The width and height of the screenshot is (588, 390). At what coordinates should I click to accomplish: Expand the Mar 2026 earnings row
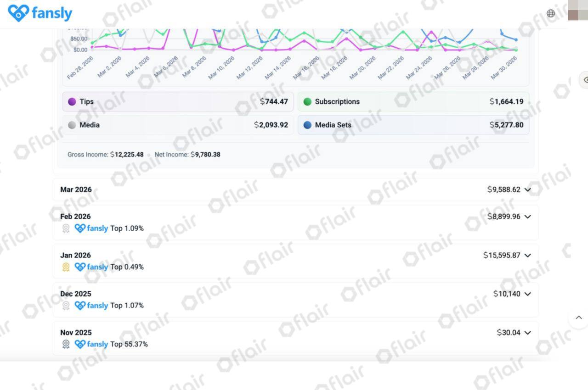point(295,189)
